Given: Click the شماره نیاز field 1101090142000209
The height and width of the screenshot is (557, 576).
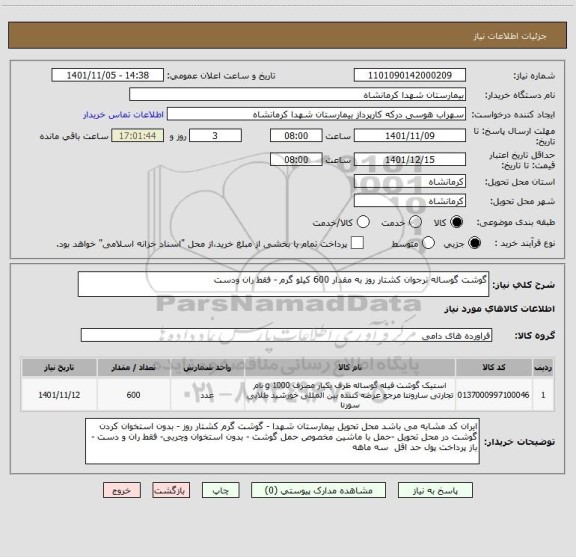Looking at the screenshot, I should (410, 75).
